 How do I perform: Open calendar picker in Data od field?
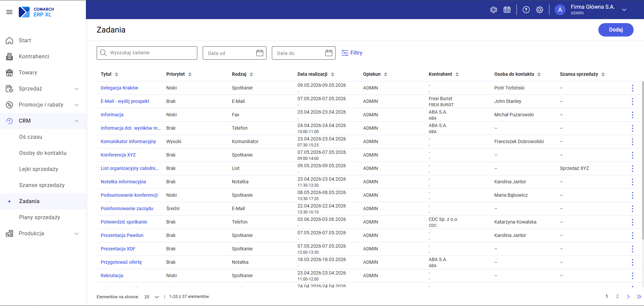click(260, 53)
